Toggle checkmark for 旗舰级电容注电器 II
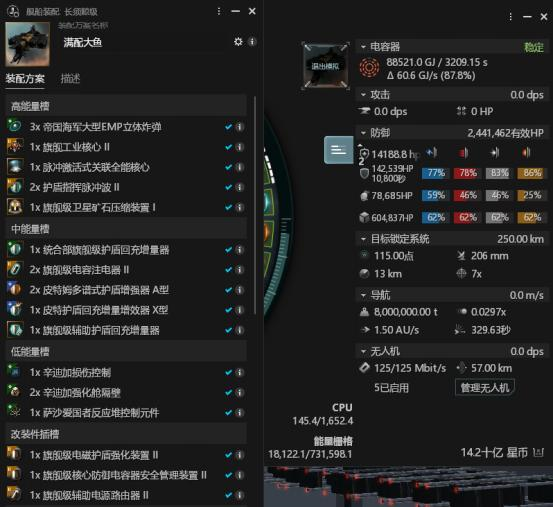The image size is (553, 507). [228, 270]
